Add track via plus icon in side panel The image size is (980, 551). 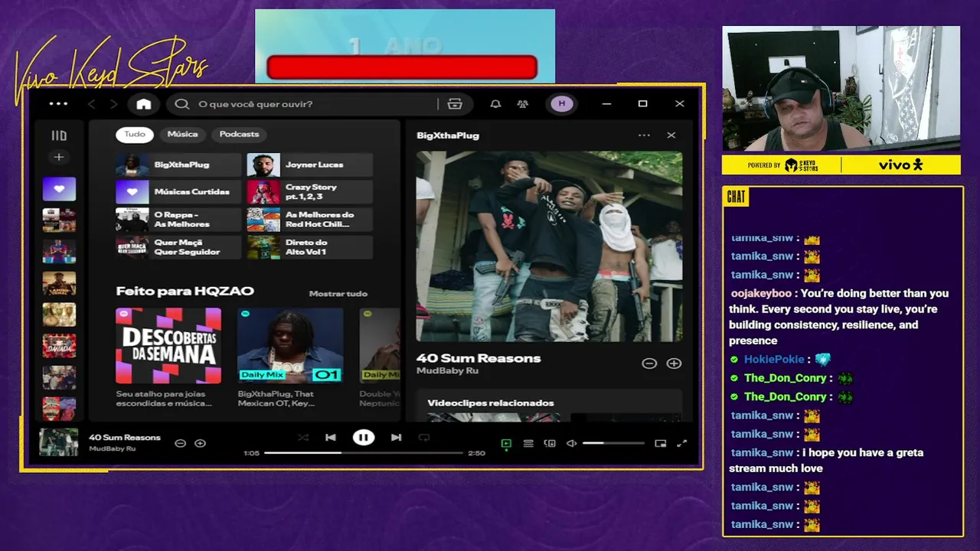(674, 364)
